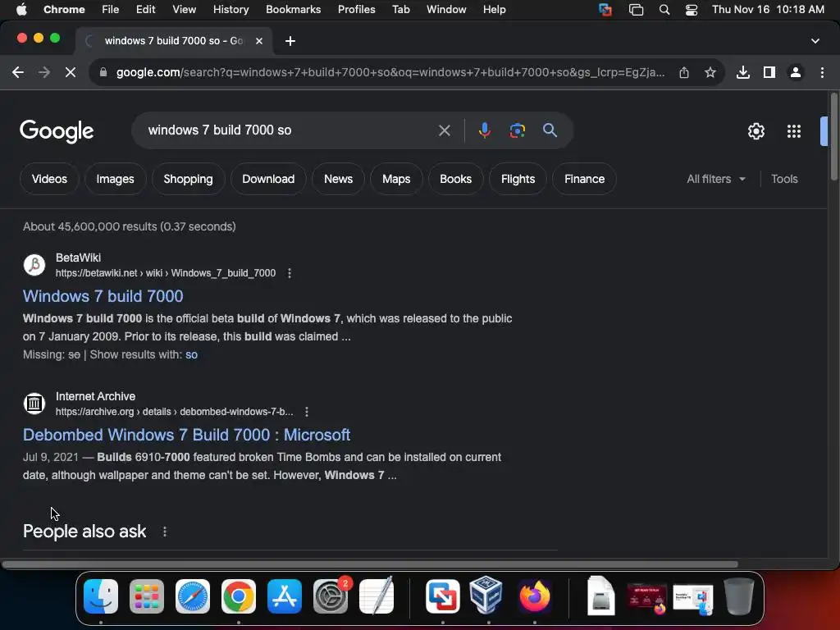Open System Settings from the dock

331,596
